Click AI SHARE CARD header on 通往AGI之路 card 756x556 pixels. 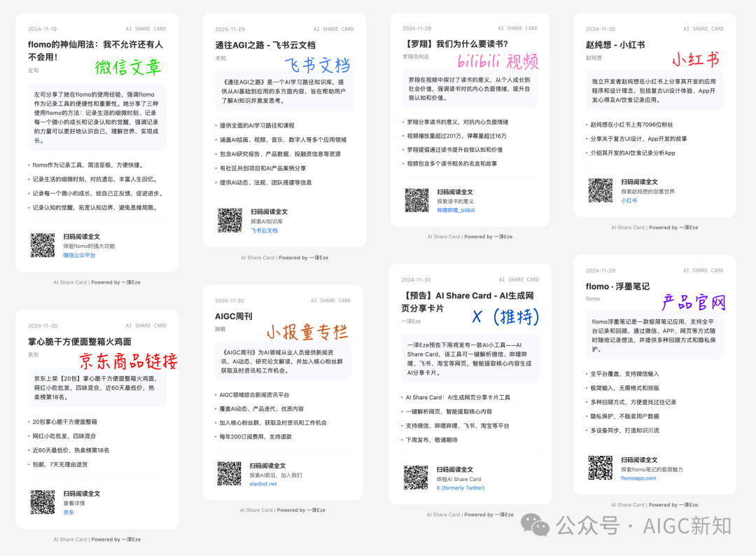[334, 29]
